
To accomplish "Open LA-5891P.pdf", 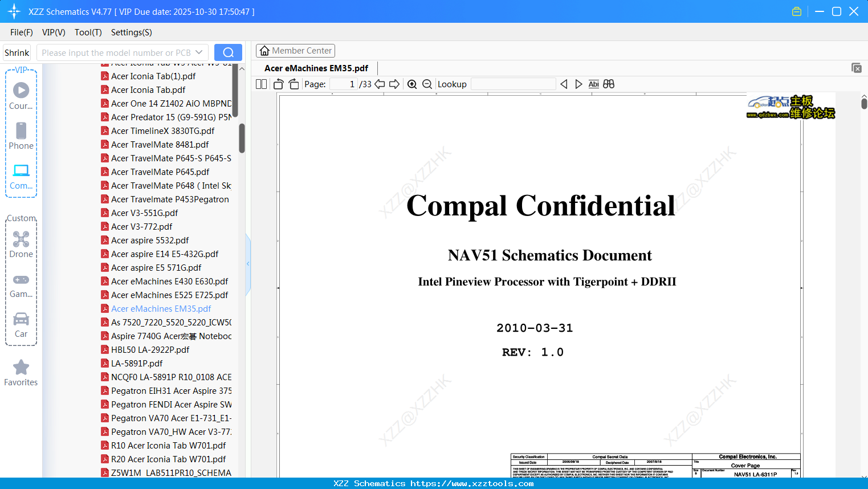I will coord(137,363).
